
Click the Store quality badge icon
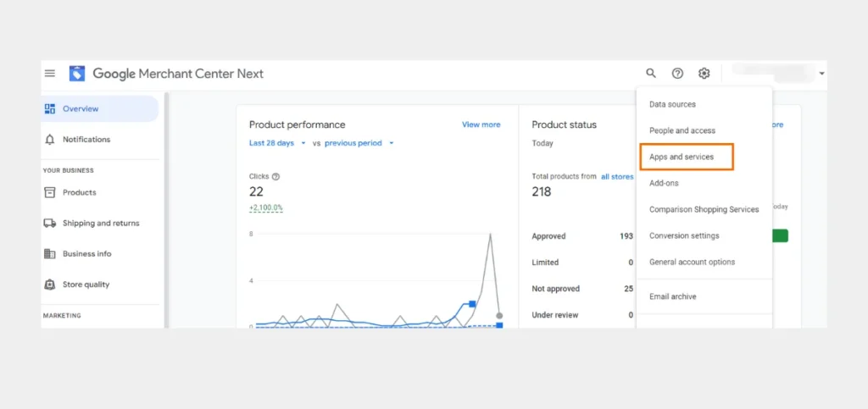[50, 285]
